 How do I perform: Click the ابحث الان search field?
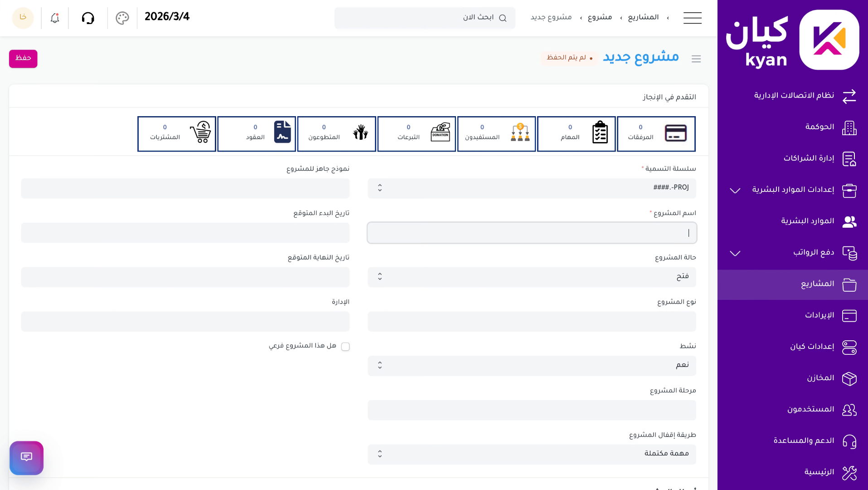pyautogui.click(x=425, y=18)
